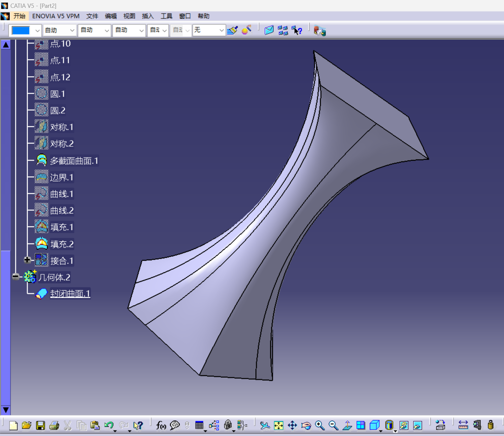
Task: Click the Painter brush icon in top toolbar
Action: [x=232, y=30]
